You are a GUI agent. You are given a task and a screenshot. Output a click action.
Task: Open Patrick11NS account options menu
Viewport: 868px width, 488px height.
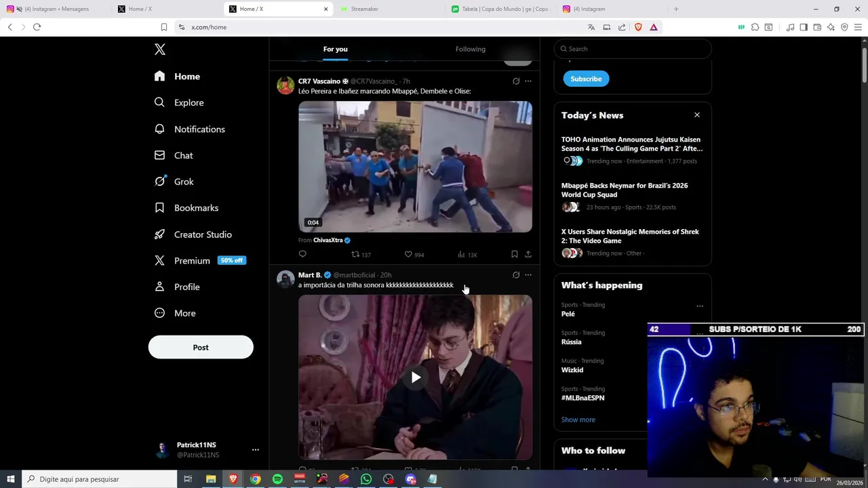[256, 449]
